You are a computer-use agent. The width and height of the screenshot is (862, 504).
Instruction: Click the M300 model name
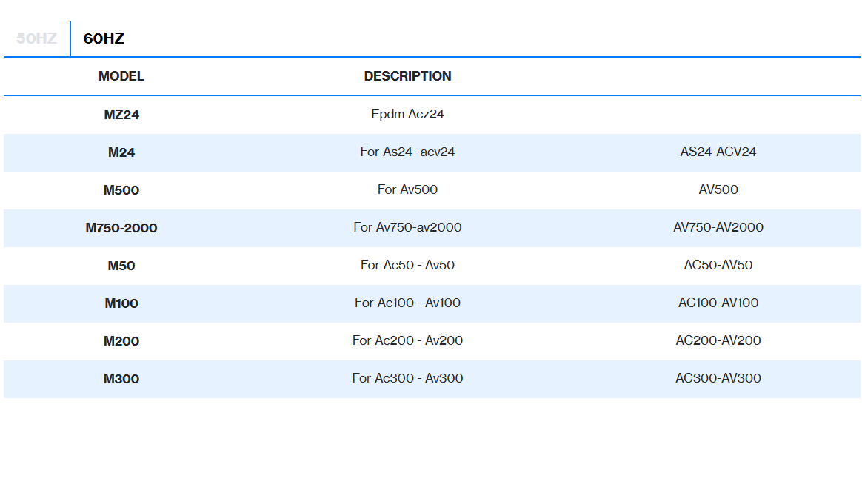point(121,379)
